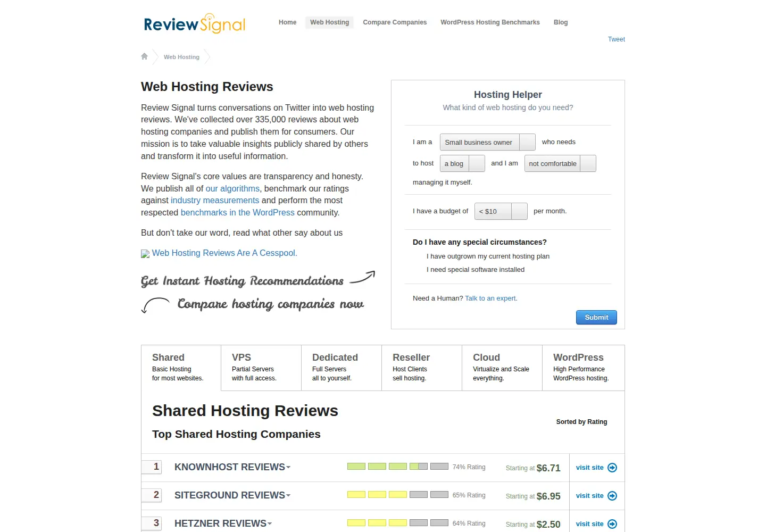Click the SiteGround 65% rating bar
766x532 pixels.
(x=398, y=495)
